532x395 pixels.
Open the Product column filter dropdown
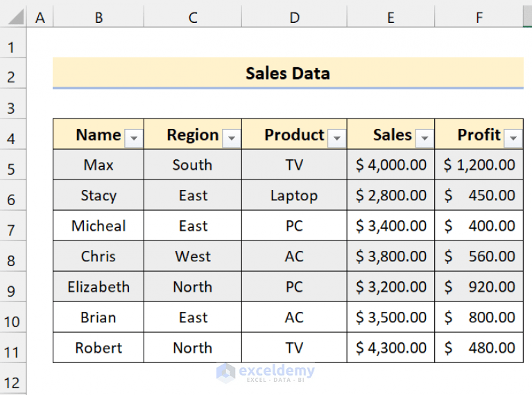point(337,138)
